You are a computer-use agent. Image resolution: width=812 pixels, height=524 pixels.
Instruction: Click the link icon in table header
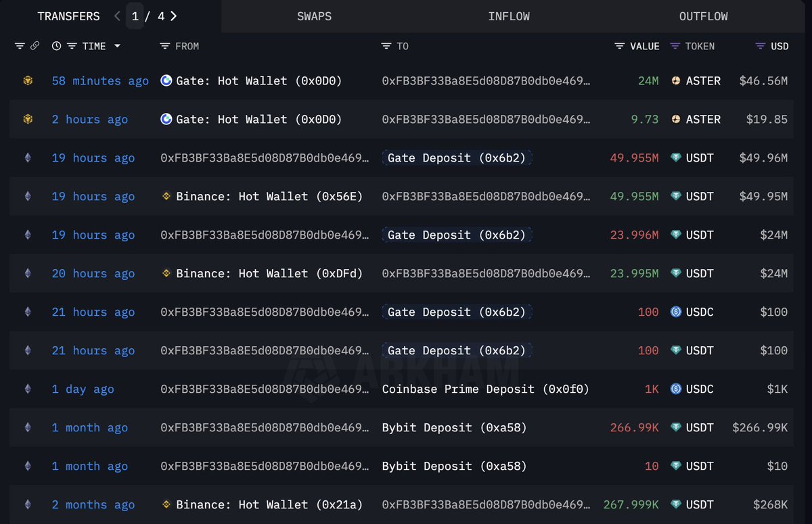click(x=35, y=46)
